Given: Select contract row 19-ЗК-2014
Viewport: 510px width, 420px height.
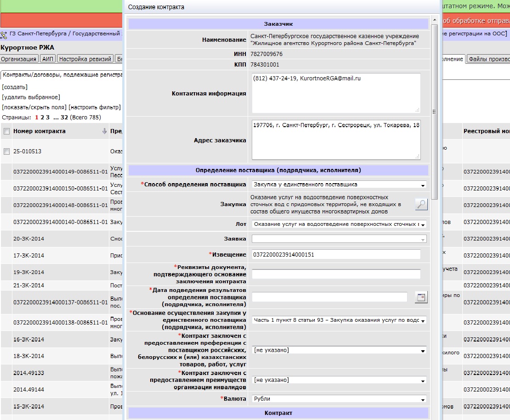Looking at the screenshot, I should (28, 272).
